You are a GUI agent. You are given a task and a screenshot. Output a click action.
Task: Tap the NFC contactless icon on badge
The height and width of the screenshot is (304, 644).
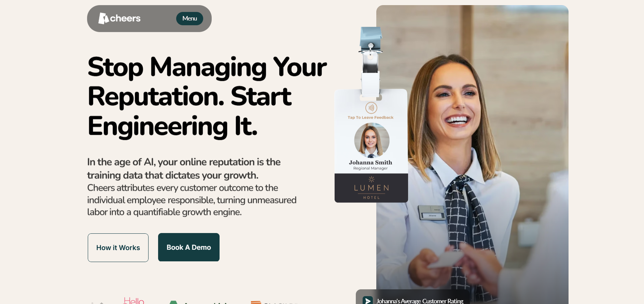tap(371, 108)
